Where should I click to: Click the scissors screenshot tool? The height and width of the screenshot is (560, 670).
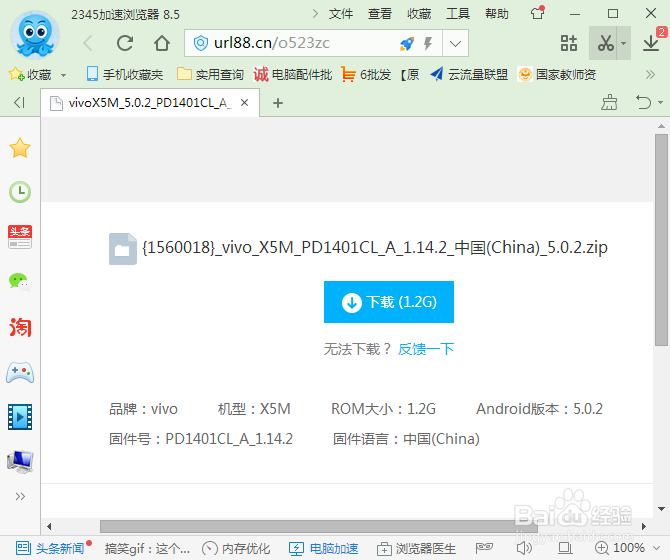[x=606, y=43]
